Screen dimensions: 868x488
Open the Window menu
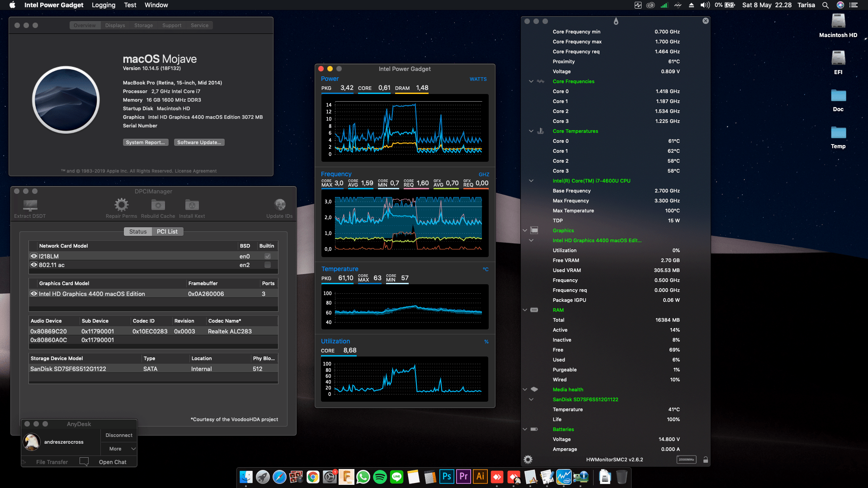click(156, 5)
